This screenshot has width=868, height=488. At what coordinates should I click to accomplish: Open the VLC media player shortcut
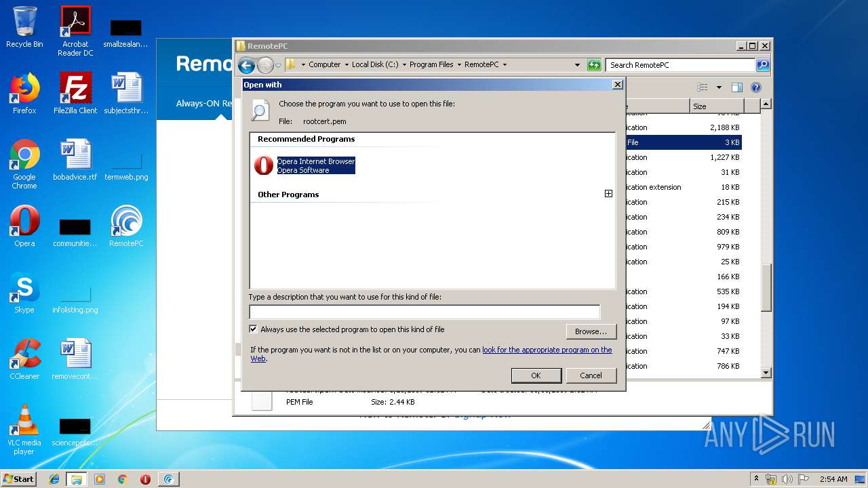(24, 430)
